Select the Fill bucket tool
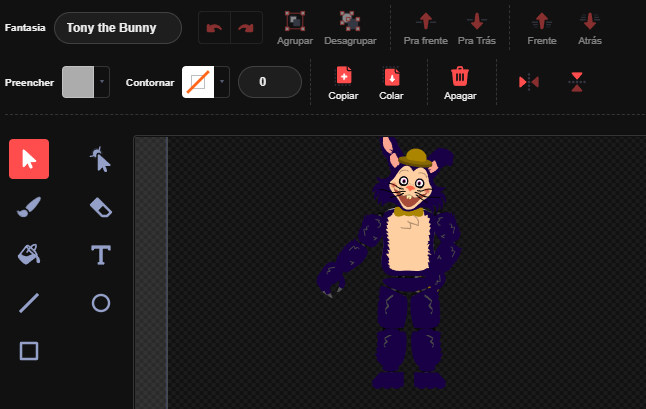Screen dimensions: 646x409 coord(29,255)
